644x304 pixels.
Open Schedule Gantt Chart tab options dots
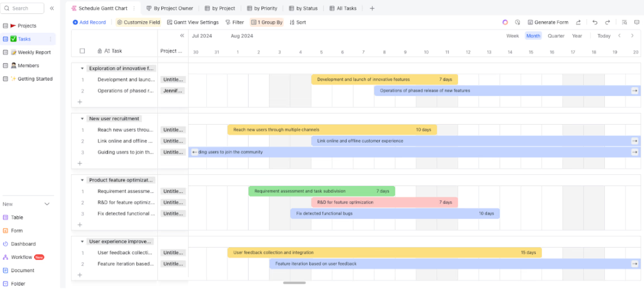pyautogui.click(x=133, y=8)
